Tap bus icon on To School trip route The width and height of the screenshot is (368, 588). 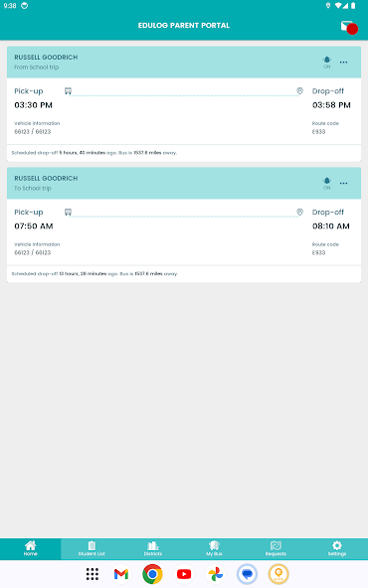pos(68,212)
